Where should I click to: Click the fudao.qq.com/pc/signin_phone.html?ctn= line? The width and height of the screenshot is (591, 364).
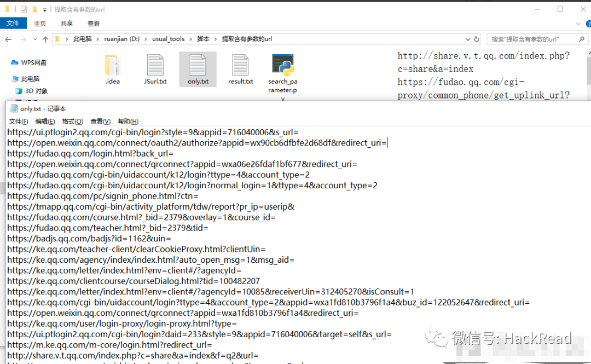[x=102, y=196]
